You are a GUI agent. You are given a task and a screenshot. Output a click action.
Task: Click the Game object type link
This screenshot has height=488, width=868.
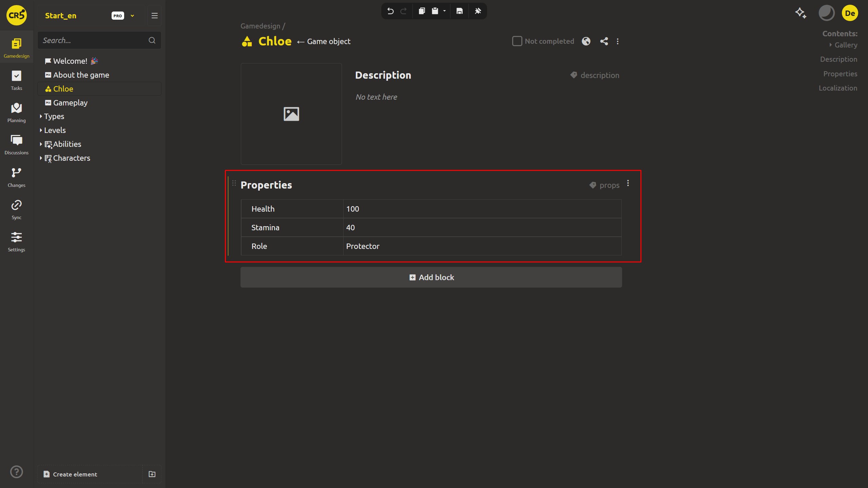[x=329, y=41]
